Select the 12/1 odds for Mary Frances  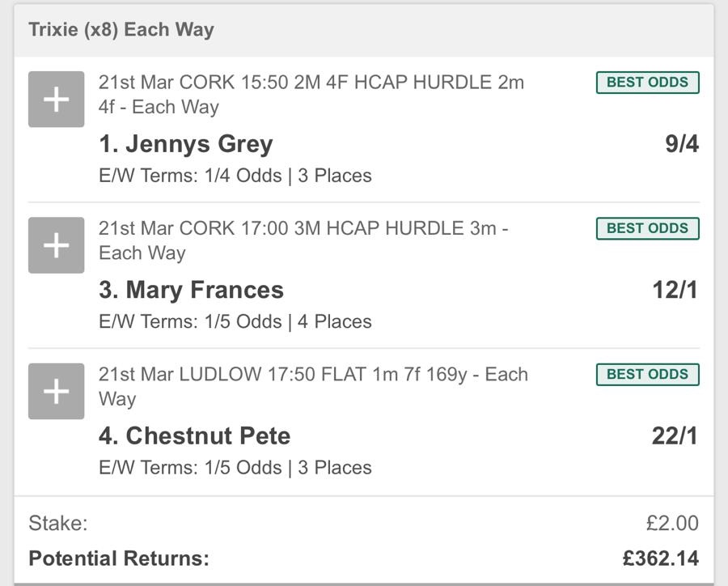coord(675,290)
